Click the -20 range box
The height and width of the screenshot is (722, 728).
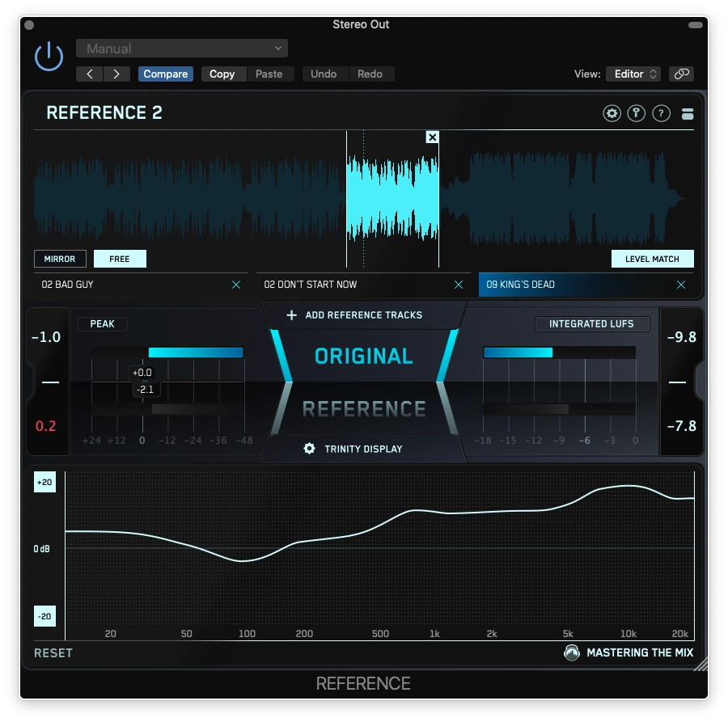[x=44, y=616]
